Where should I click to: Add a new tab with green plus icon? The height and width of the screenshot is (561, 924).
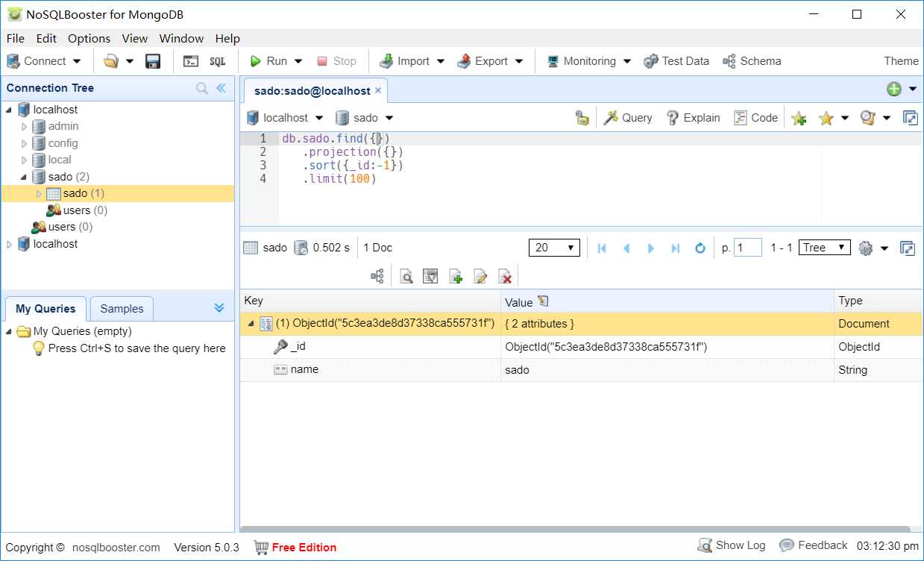point(894,89)
